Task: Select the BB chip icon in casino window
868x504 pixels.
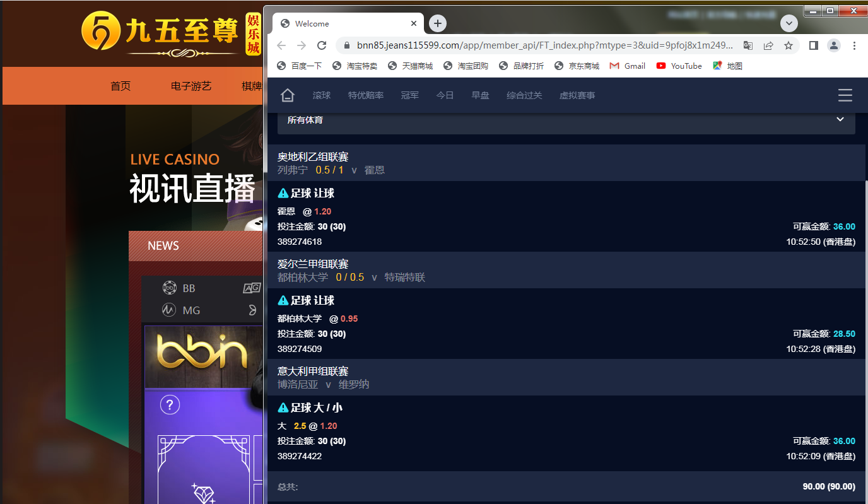Action: pos(170,288)
